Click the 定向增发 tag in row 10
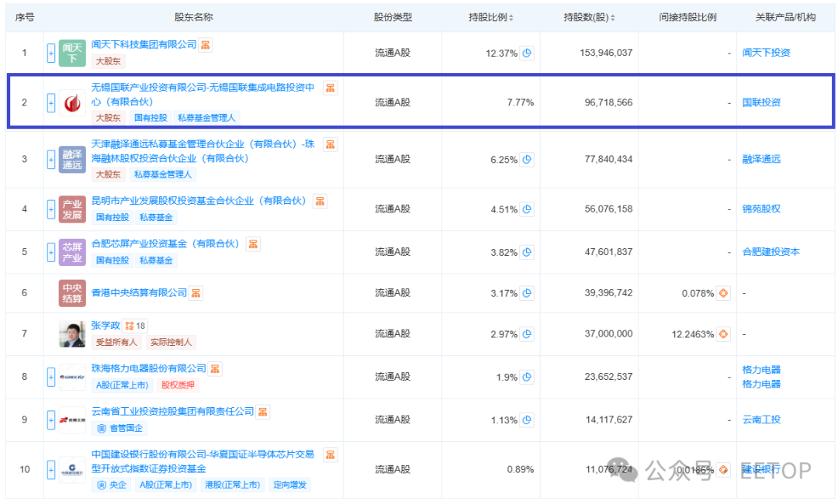The height and width of the screenshot is (504, 838). pyautogui.click(x=289, y=483)
